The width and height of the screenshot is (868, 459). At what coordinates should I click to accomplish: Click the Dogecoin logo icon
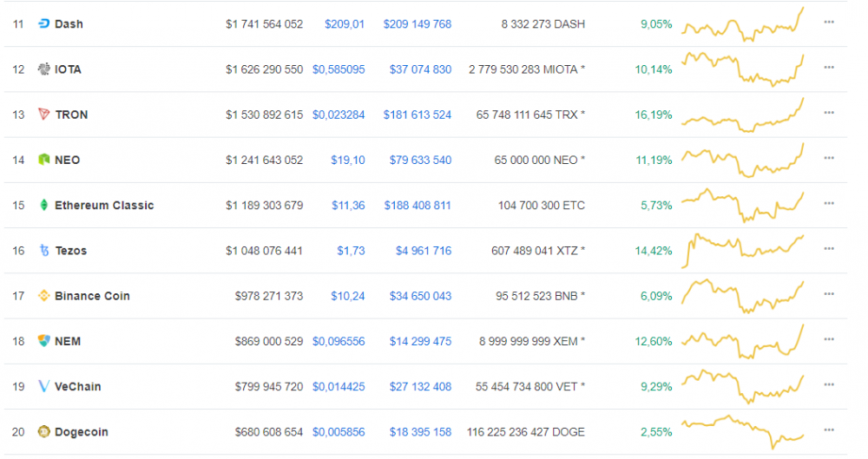pyautogui.click(x=43, y=432)
